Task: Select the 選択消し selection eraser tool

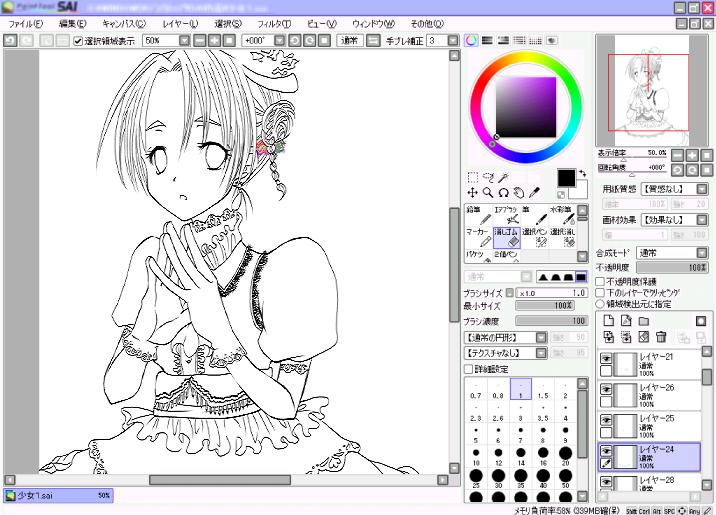Action: pos(562,237)
